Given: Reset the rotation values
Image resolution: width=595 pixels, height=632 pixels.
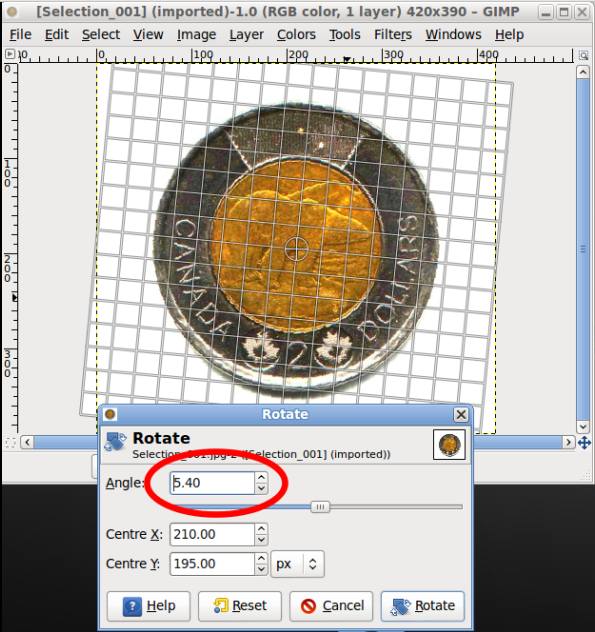Looking at the screenshot, I should (x=240, y=606).
